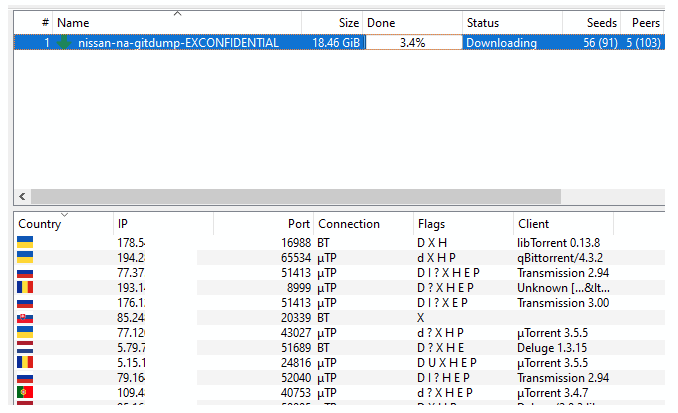Click the Slovakia flag beside the port 20339 peer

25,317
